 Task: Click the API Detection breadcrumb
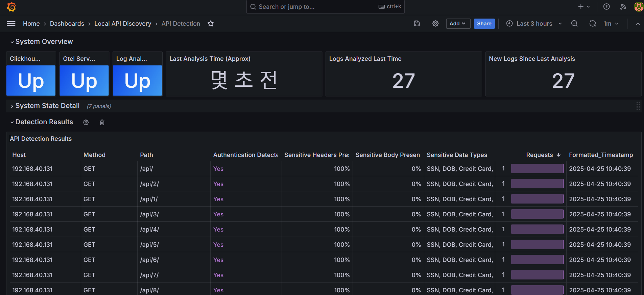pyautogui.click(x=181, y=24)
